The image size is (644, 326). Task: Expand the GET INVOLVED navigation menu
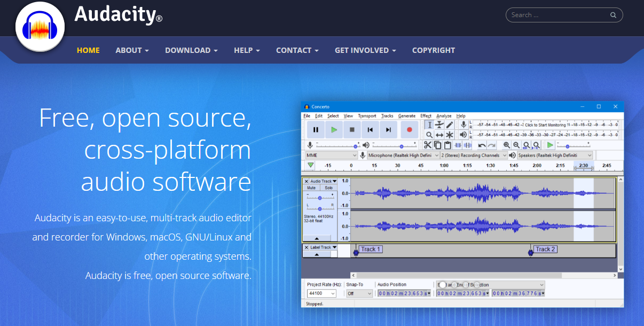click(x=365, y=50)
